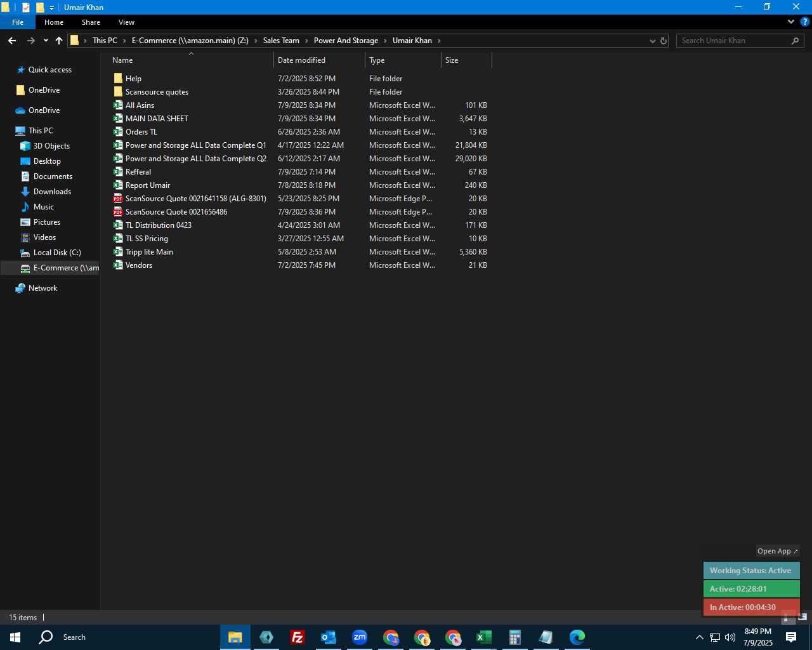Click the breadcrumb chevron after Umair Khan
Image resolution: width=812 pixels, height=650 pixels.
(439, 41)
